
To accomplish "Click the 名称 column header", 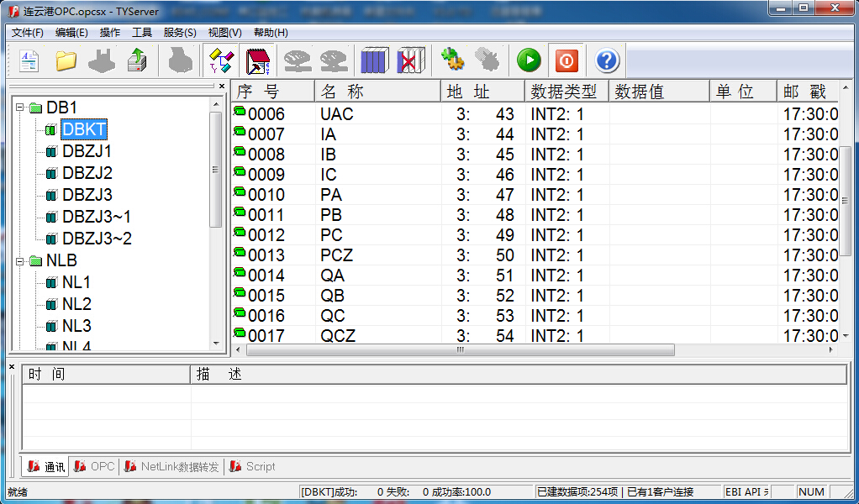I will [x=377, y=92].
